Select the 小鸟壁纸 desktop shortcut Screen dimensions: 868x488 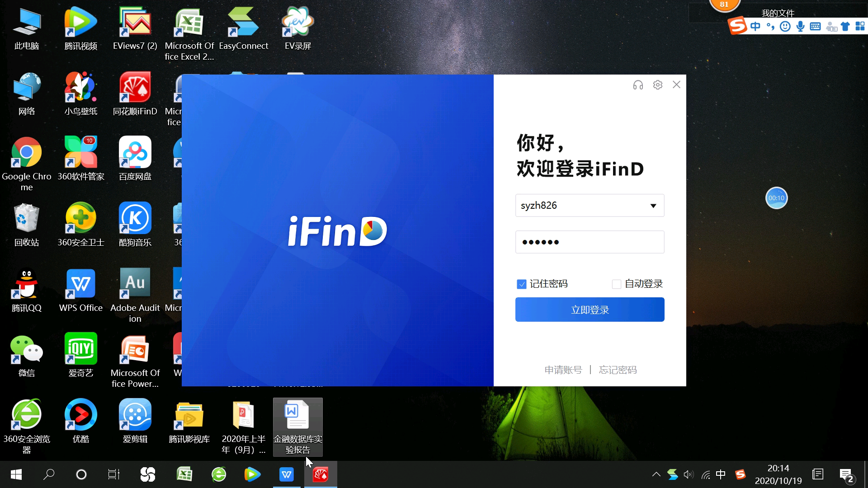(x=81, y=94)
